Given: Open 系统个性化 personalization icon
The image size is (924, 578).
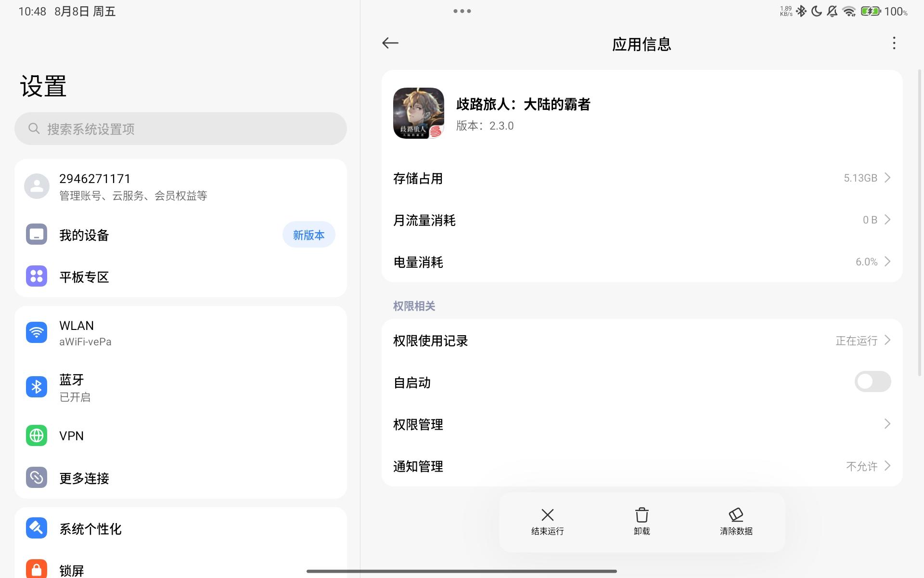Looking at the screenshot, I should click(x=37, y=528).
